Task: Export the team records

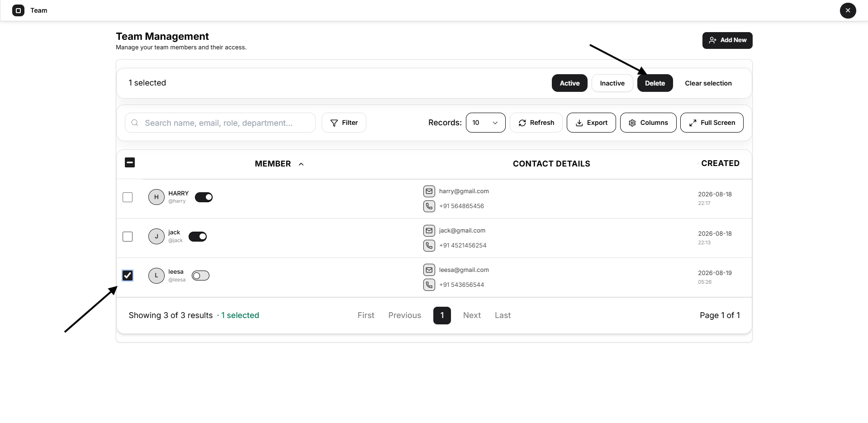Action: tap(591, 123)
